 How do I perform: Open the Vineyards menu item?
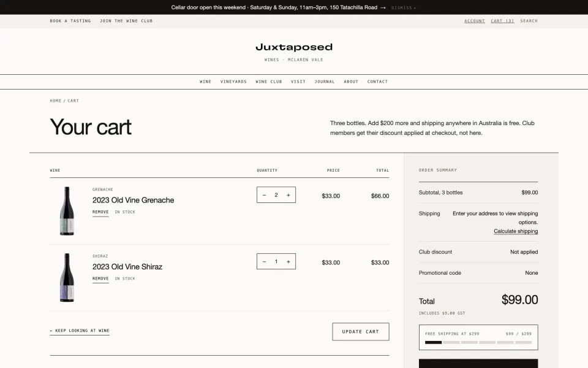[x=233, y=82]
